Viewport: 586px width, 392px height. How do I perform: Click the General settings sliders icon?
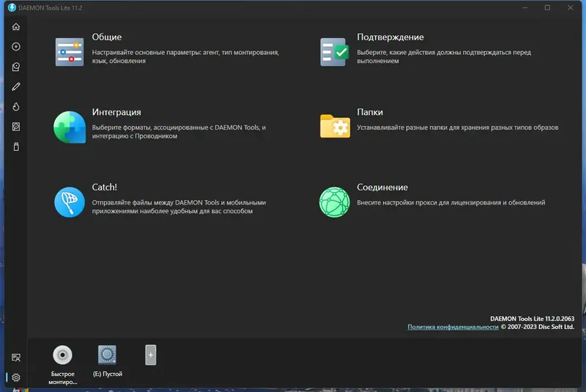[x=70, y=52]
